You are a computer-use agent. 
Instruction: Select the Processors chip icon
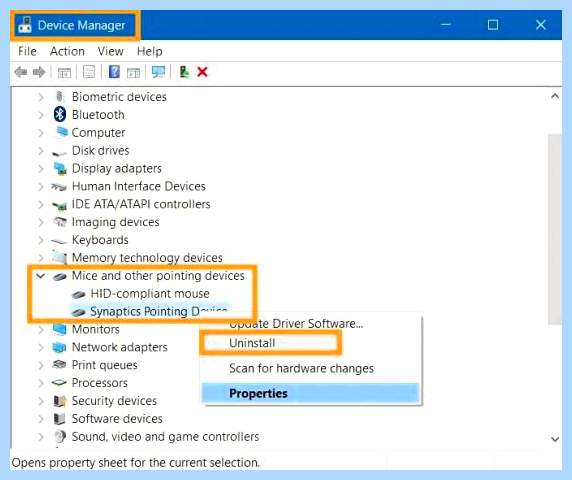(x=59, y=383)
